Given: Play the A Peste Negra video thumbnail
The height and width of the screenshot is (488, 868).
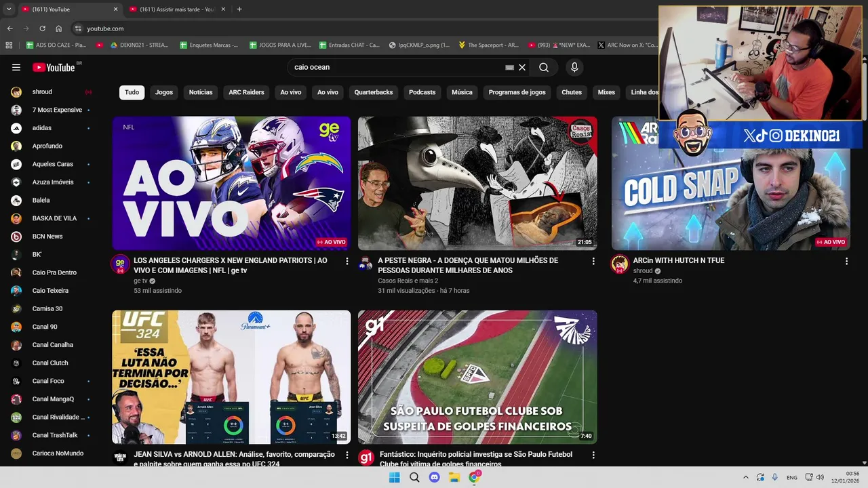Looking at the screenshot, I should 477,183.
